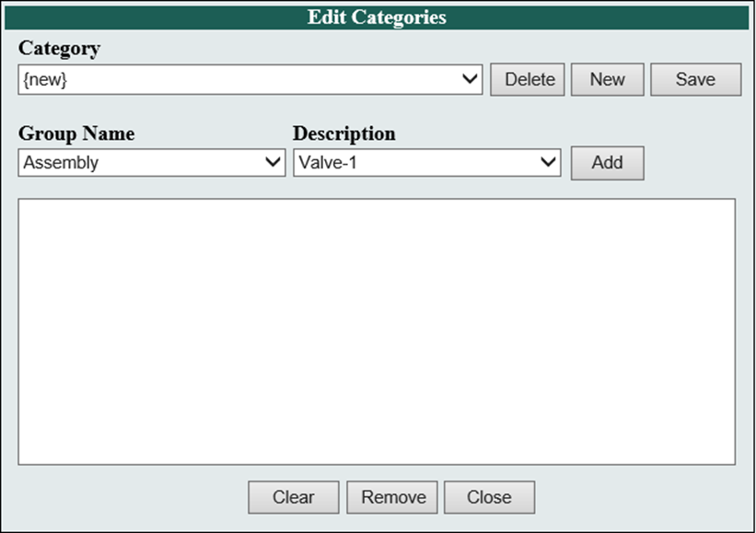
Task: Clear the category list
Action: coord(294,497)
